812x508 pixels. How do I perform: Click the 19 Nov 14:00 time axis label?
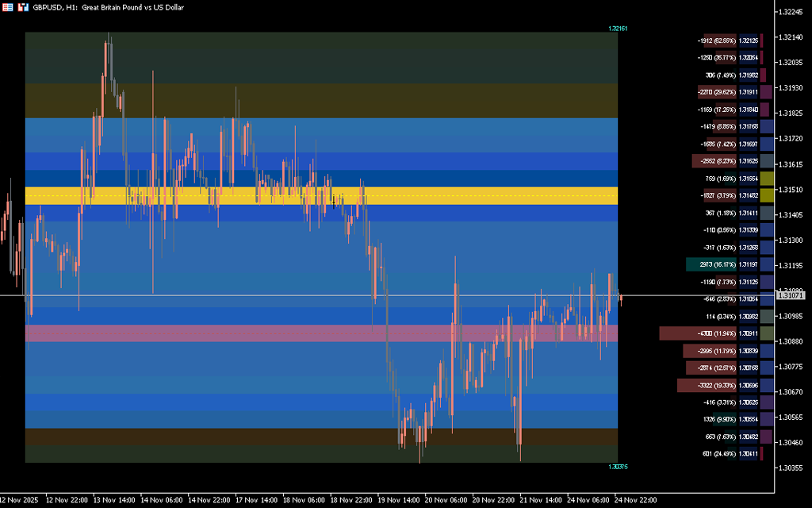pyautogui.click(x=399, y=500)
